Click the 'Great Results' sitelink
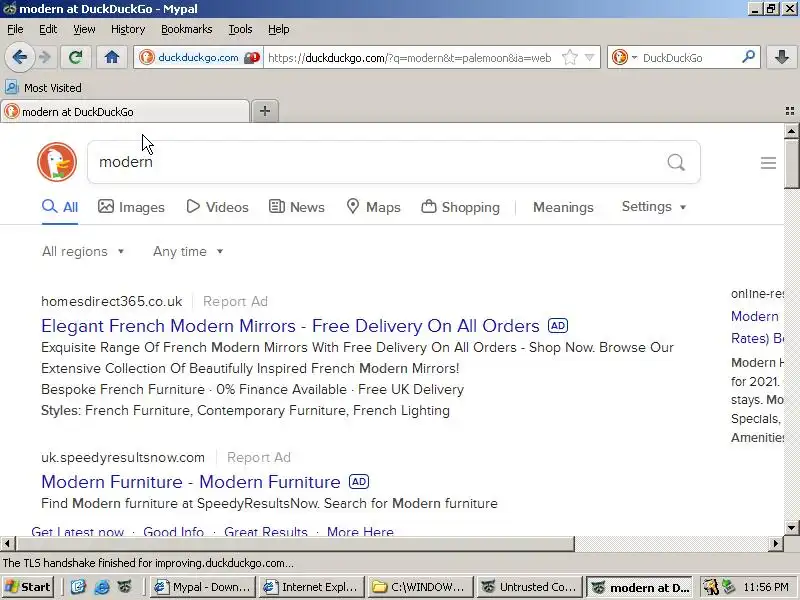This screenshot has width=800, height=600. (266, 531)
